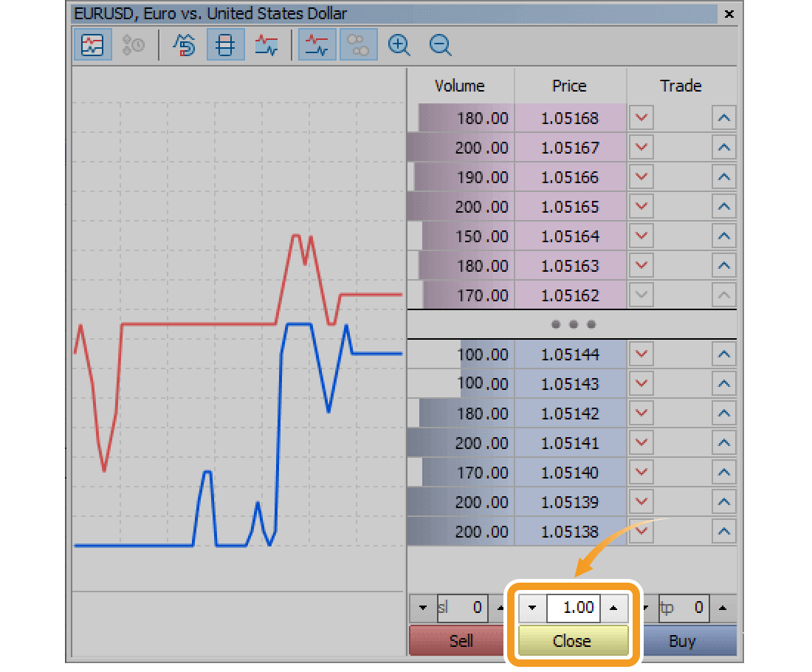
Task: Click the red down arrow at price 1.05144
Action: [x=641, y=354]
